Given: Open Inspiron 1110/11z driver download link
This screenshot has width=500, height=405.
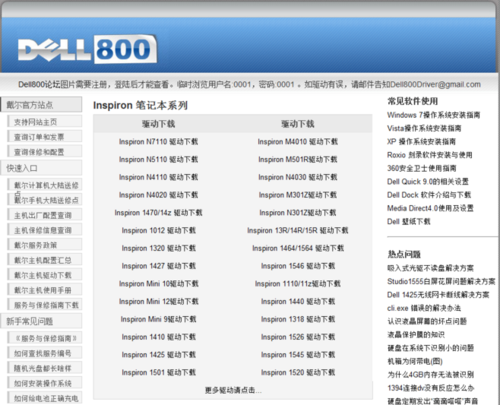Looking at the screenshot, I should [x=298, y=284].
